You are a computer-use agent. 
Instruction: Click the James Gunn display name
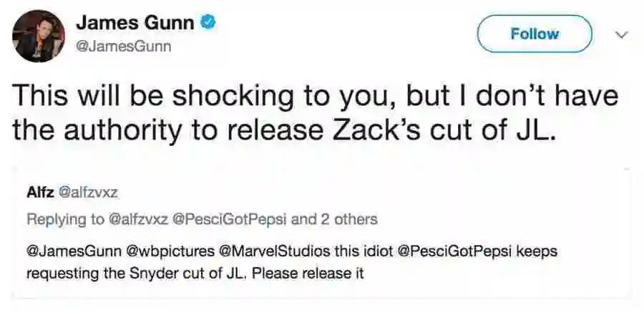pos(135,23)
